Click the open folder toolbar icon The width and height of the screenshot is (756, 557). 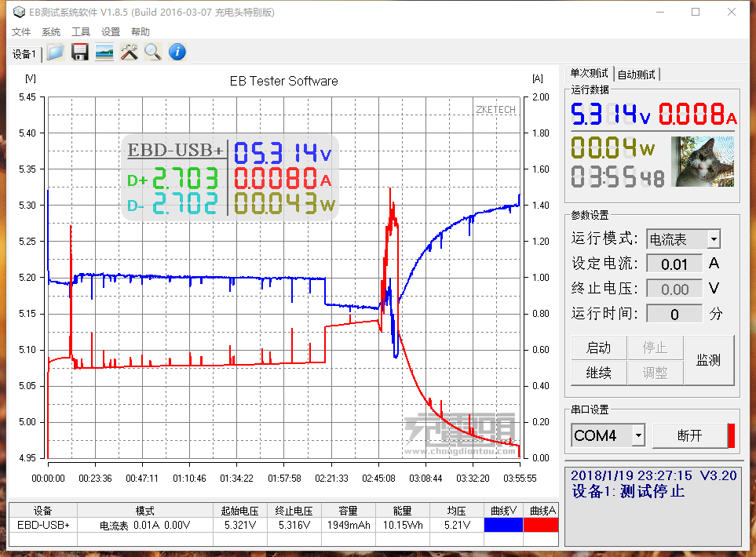click(55, 53)
